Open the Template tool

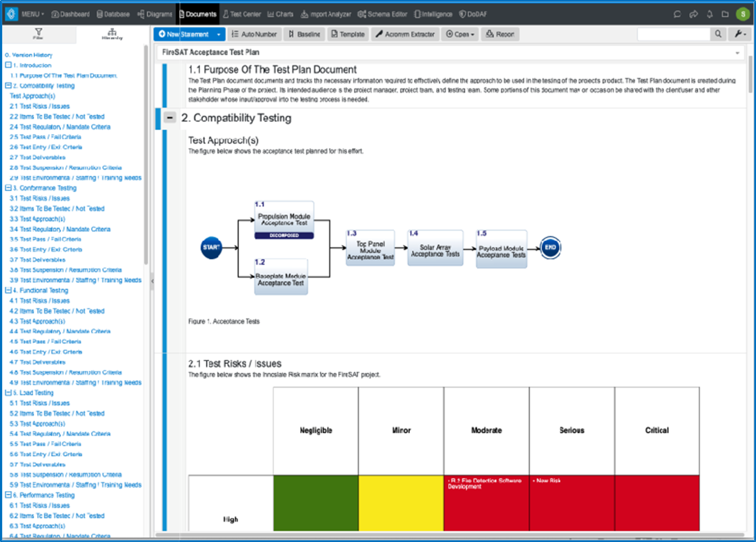348,34
